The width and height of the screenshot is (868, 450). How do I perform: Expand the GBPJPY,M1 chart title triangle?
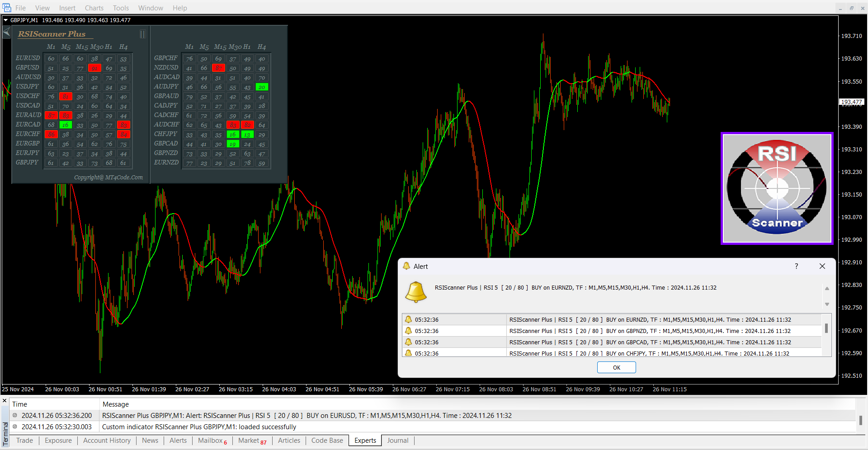click(6, 20)
